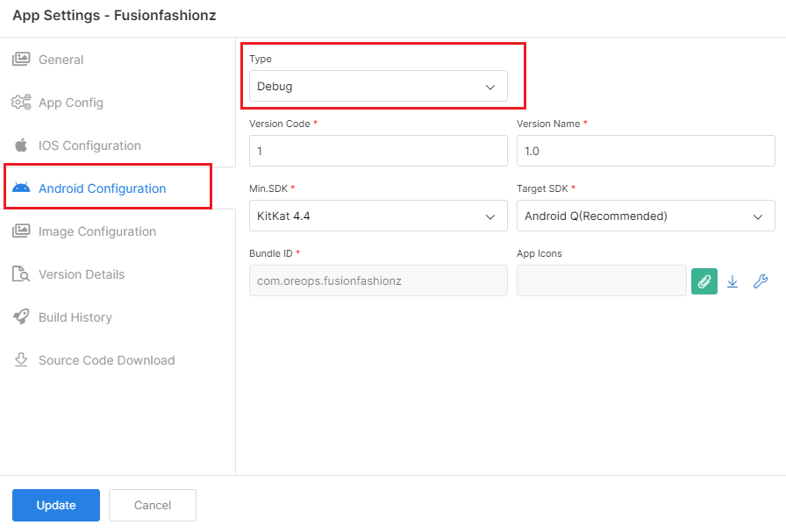Viewport: 786px width, 532px height.
Task: Click the green paperclip attach icon
Action: (x=704, y=281)
